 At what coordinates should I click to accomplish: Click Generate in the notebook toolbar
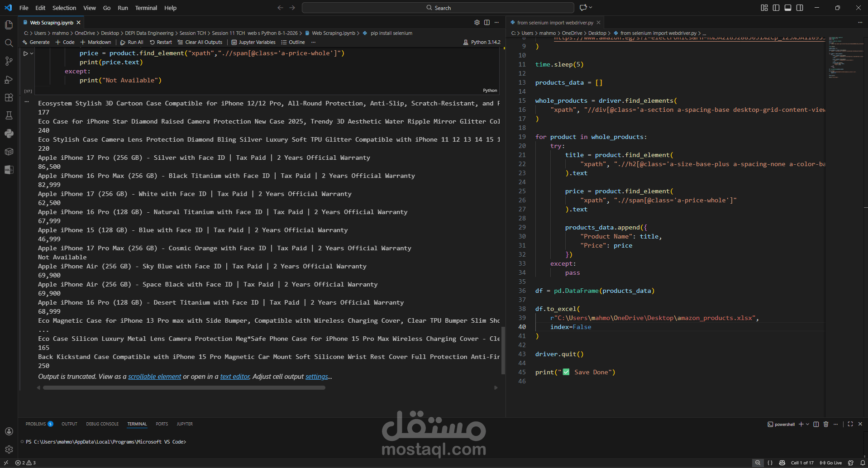[36, 42]
